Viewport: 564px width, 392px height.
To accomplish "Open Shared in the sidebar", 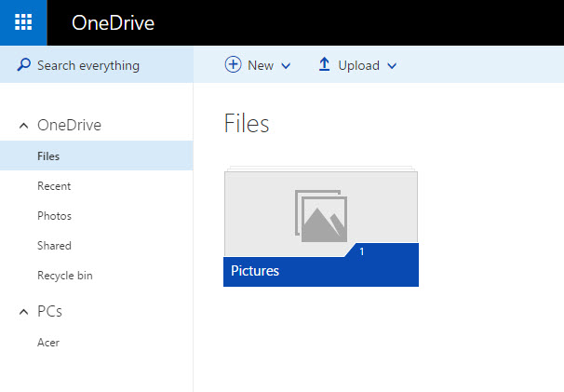I will (x=54, y=246).
